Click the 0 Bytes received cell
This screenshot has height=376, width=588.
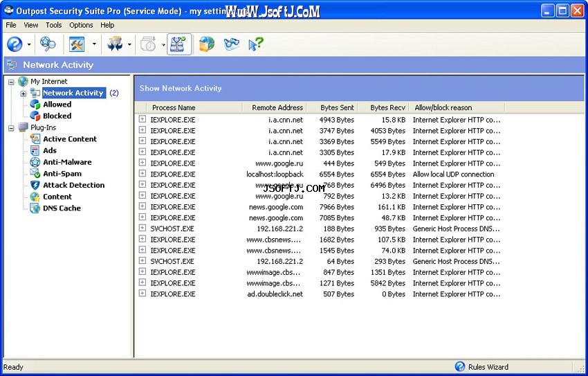(394, 294)
